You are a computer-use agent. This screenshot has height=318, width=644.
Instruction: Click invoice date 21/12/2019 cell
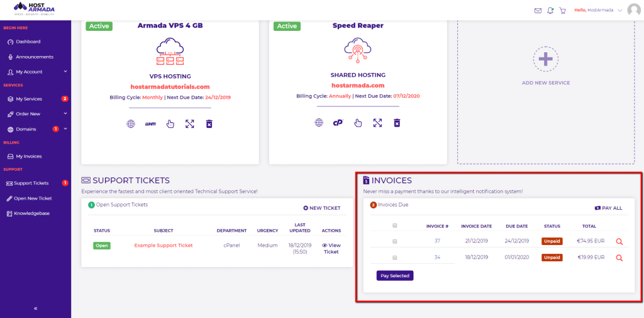[x=477, y=241]
